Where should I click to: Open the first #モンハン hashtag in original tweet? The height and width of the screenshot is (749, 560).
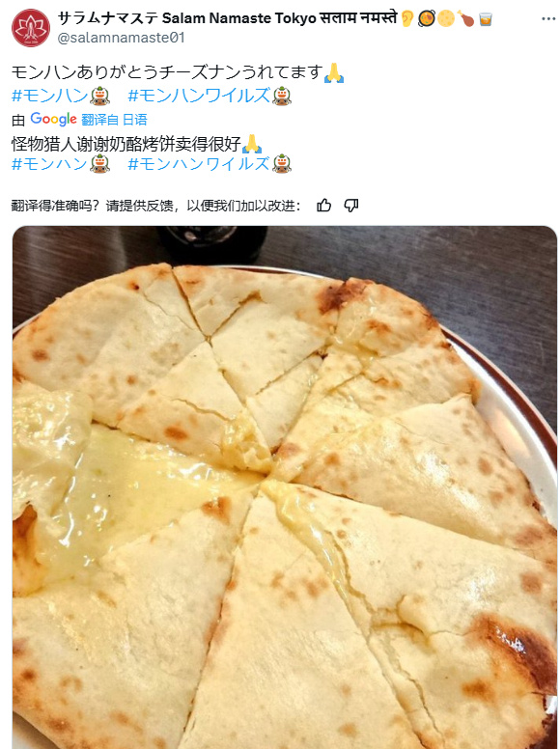[49, 96]
